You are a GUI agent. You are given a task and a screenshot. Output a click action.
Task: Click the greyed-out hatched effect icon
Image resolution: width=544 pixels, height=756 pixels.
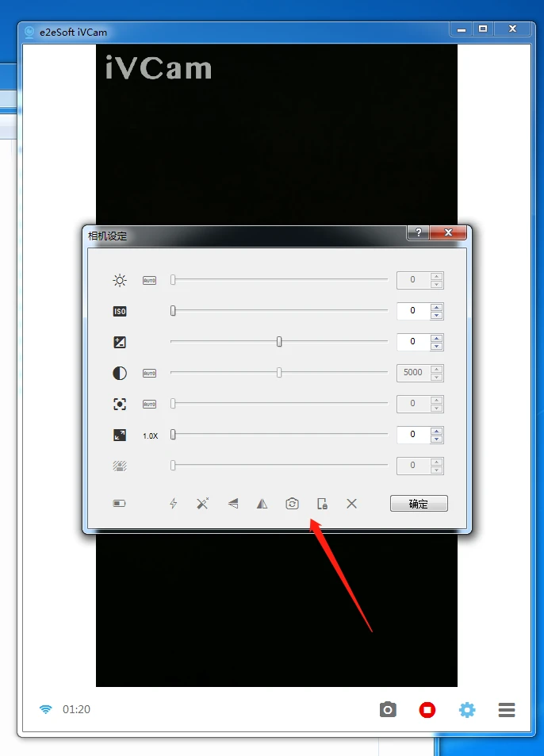coord(120,466)
